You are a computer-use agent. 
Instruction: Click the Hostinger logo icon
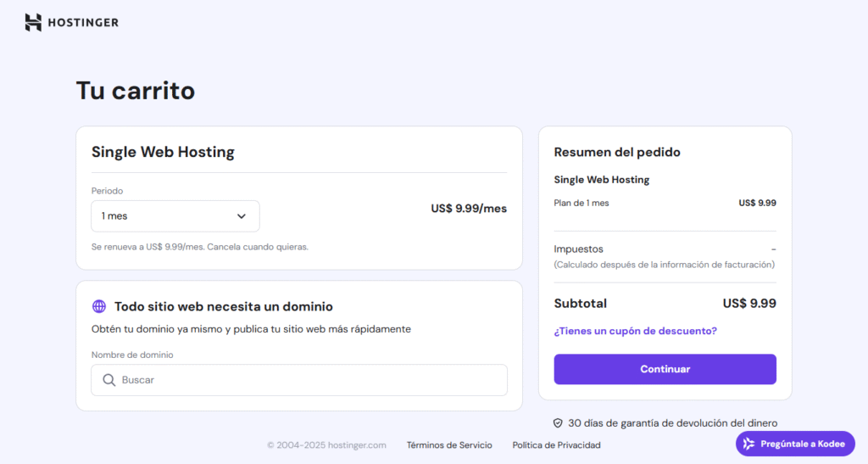33,23
